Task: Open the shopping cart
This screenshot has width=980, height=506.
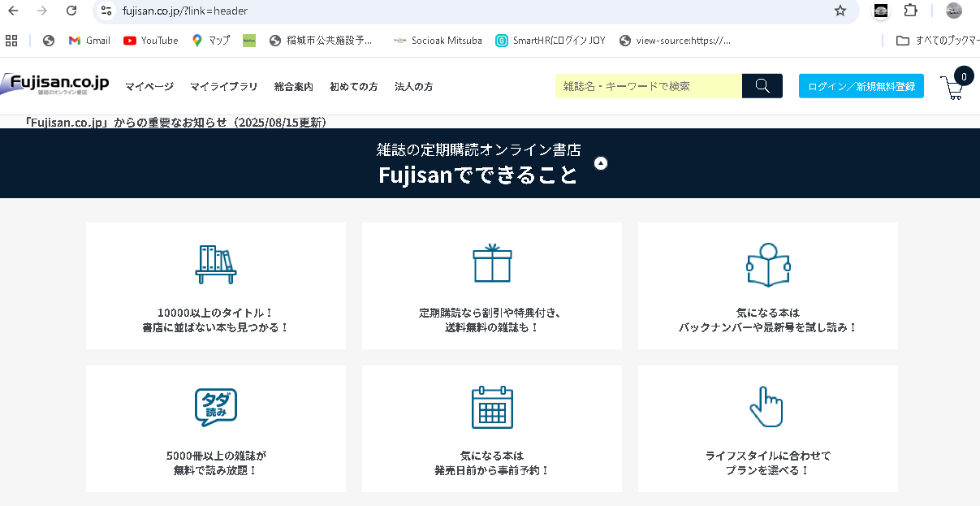Action: (955, 84)
